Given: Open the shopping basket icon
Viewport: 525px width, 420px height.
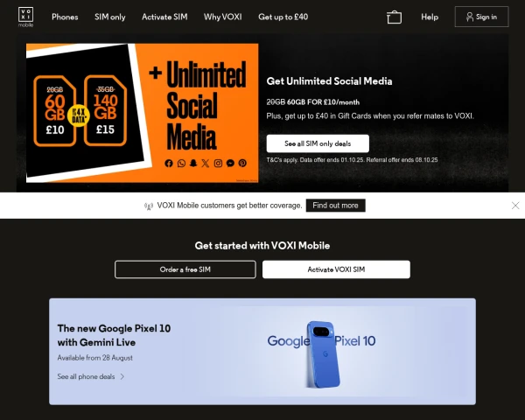Looking at the screenshot, I should point(394,17).
